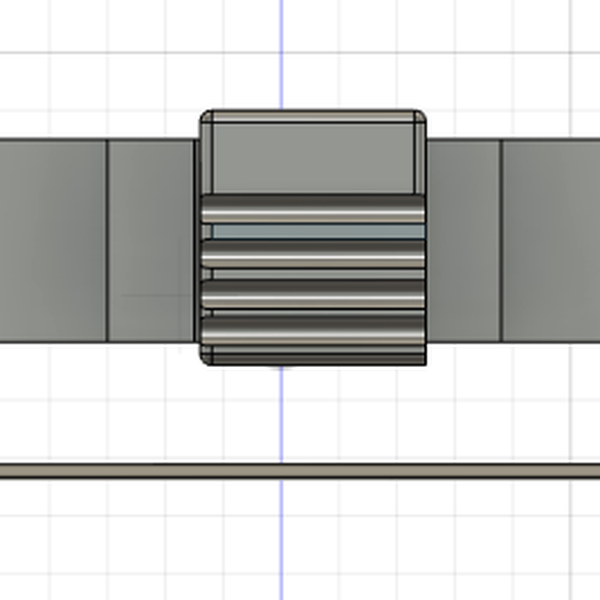The height and width of the screenshot is (600, 600).
Task: Select the far-left segment of the gray shaft
Action: pyautogui.click(x=53, y=241)
